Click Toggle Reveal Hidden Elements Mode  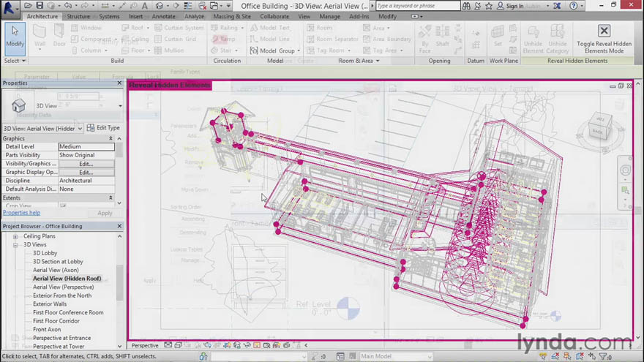click(x=604, y=39)
